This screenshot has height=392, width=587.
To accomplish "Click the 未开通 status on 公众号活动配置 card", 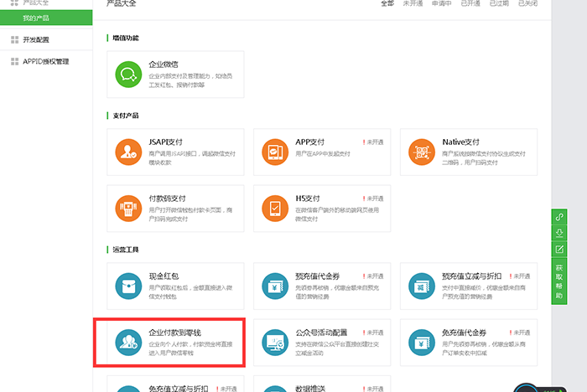I will tap(373, 333).
